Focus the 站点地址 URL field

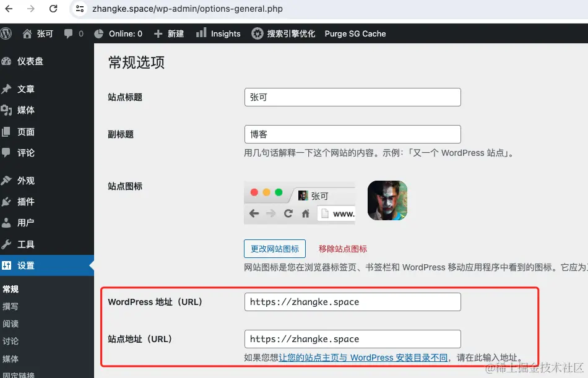[x=353, y=339]
